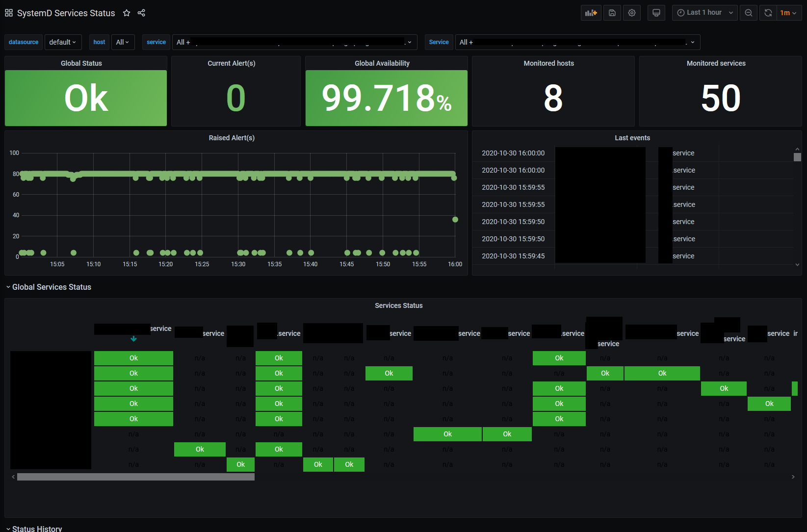Open the All dropdown beside the lowercase service label

(294, 42)
